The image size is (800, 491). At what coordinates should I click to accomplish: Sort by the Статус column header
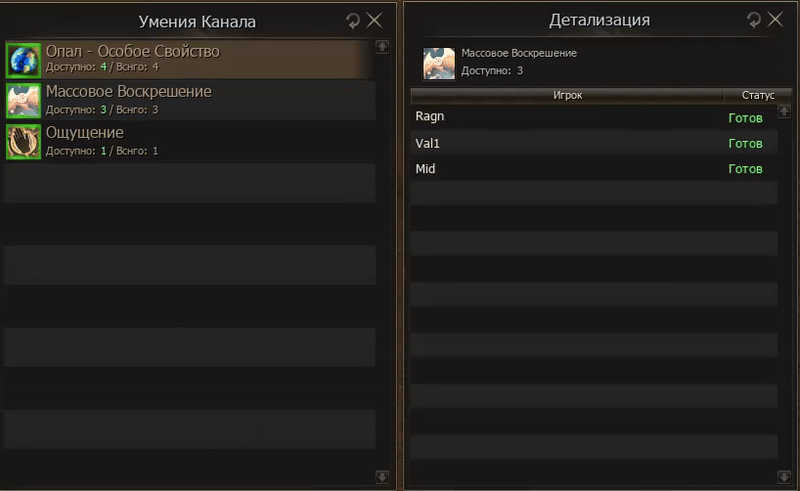coord(758,95)
